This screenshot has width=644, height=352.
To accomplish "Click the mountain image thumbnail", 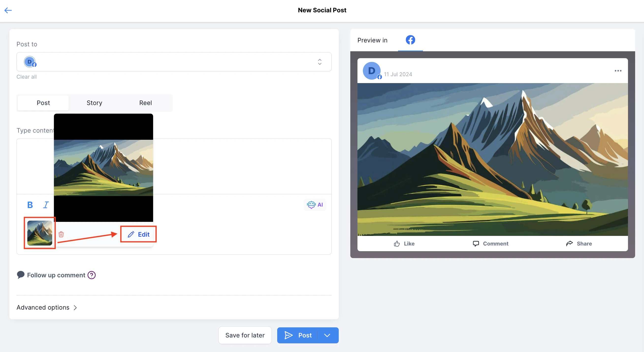I will tap(39, 233).
